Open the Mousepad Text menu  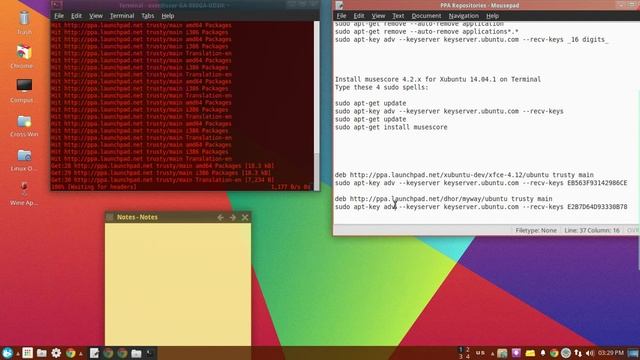point(398,16)
